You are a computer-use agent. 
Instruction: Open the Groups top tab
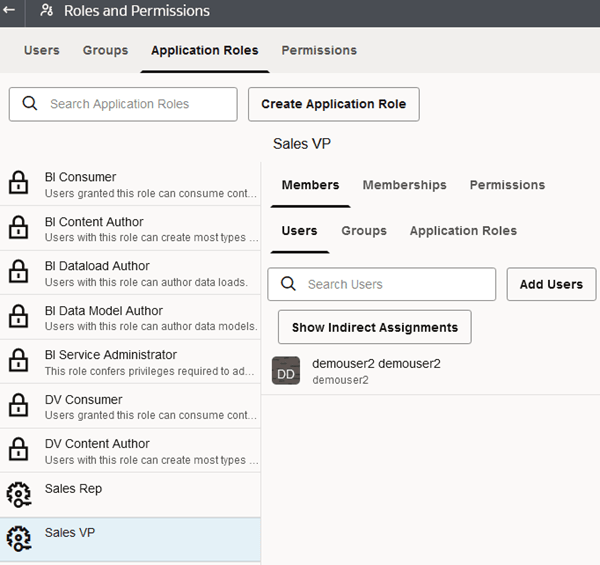coord(105,50)
